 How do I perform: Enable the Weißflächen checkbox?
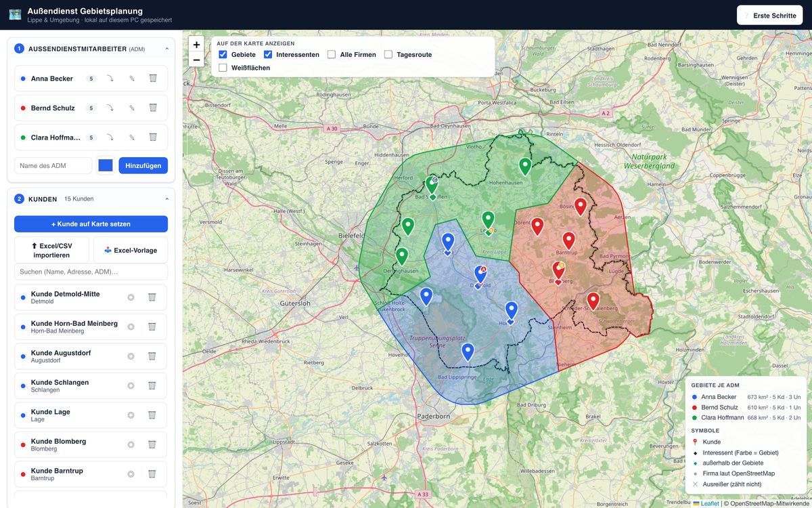tap(223, 68)
